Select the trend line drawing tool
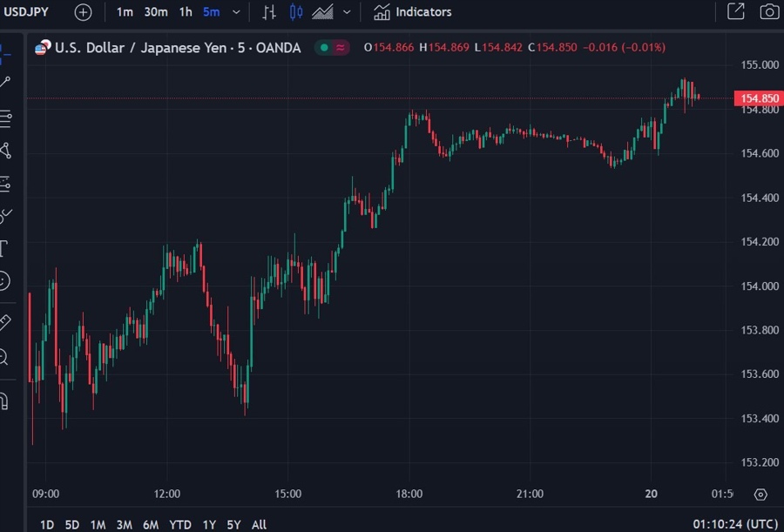Image resolution: width=784 pixels, height=532 pixels. click(5, 83)
